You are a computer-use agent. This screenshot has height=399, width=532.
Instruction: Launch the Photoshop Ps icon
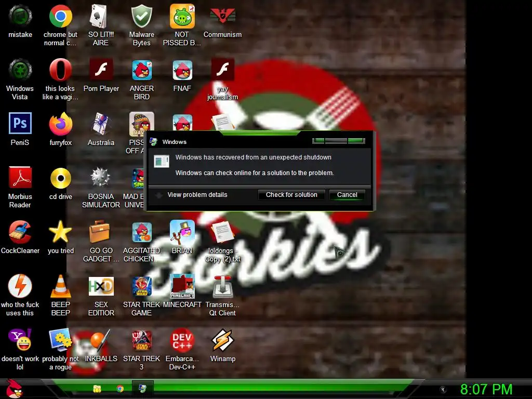tap(20, 124)
